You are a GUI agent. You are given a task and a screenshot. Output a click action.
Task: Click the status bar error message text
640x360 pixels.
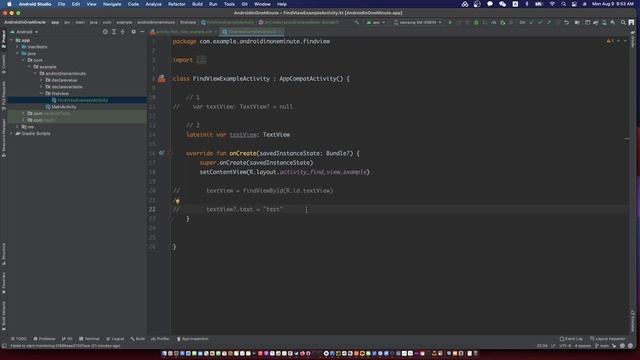(x=65, y=346)
